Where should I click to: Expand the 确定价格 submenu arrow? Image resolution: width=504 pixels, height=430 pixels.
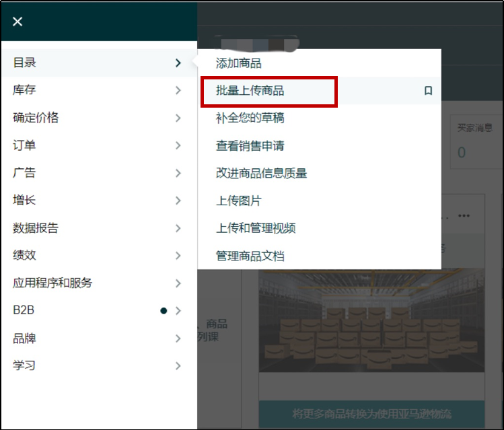pos(178,118)
